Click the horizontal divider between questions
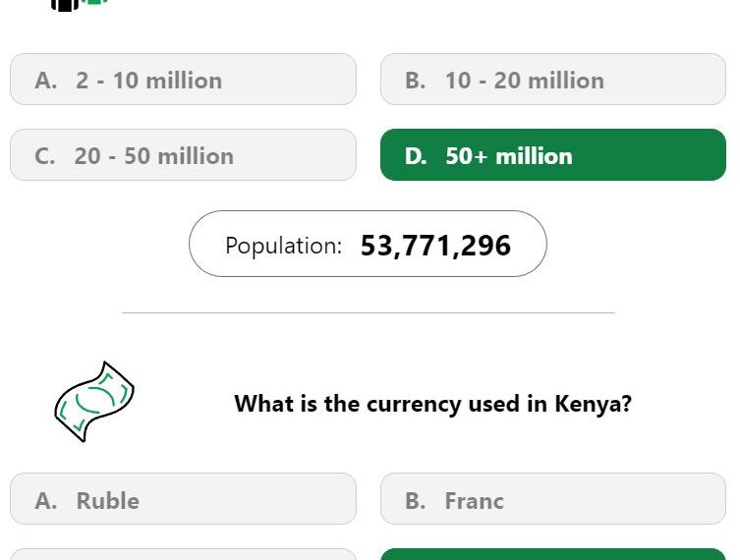740x560 pixels. (x=369, y=312)
